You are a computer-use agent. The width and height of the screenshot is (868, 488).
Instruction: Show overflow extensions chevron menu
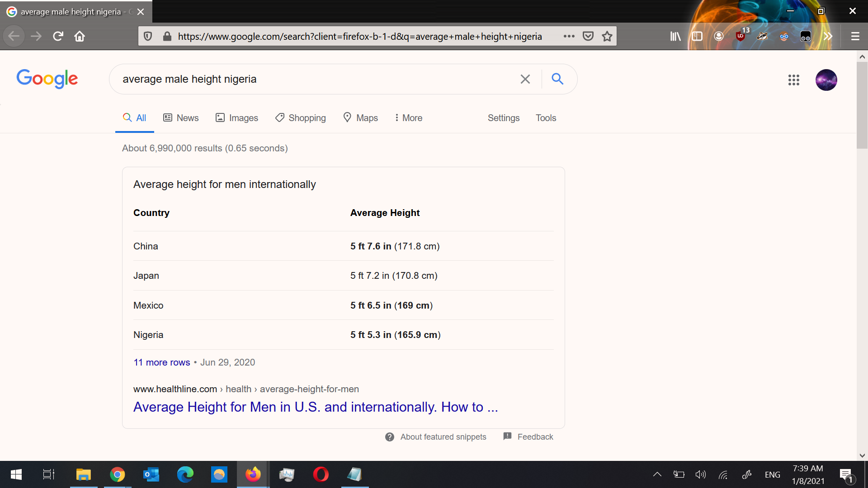(x=828, y=36)
